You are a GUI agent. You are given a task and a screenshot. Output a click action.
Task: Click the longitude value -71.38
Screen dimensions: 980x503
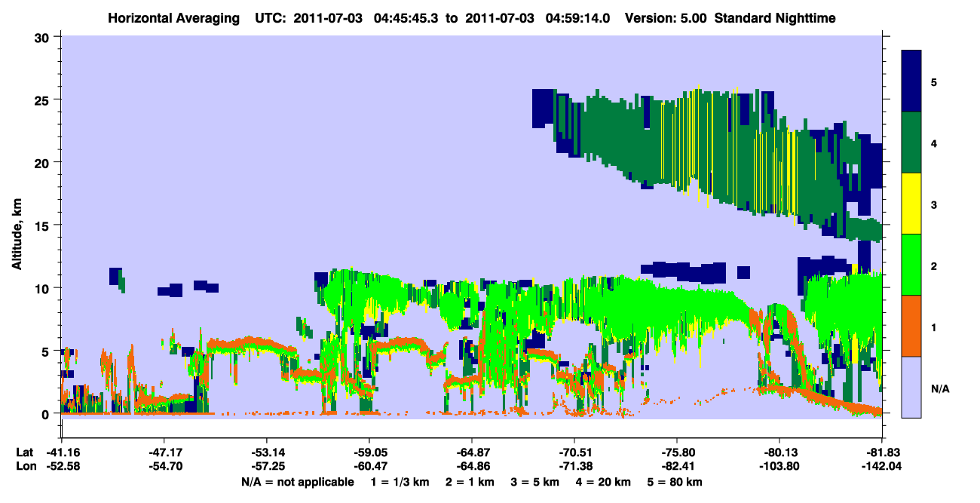click(574, 466)
